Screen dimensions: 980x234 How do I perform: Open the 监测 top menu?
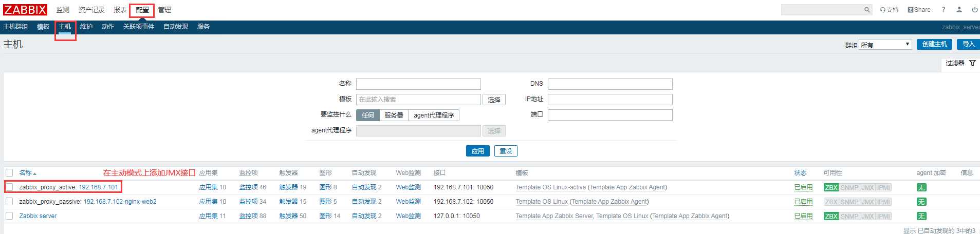[x=63, y=10]
